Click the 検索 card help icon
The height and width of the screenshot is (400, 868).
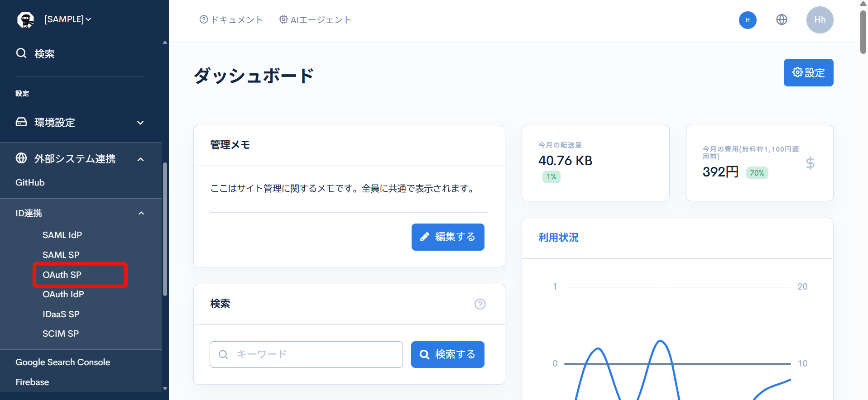(x=480, y=304)
